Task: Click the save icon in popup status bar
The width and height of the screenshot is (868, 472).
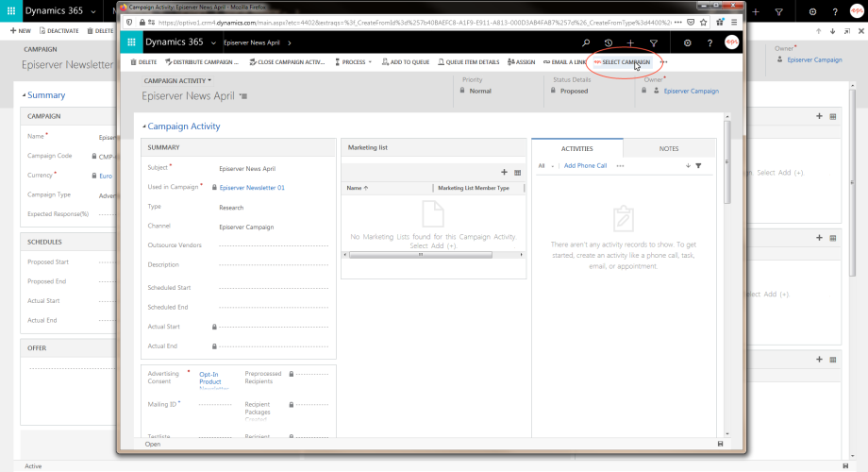Action: 720,444
